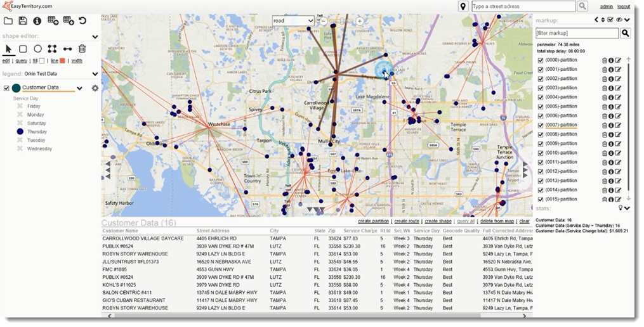The image size is (644, 327).
Task: Zoom out the map with minus button
Action: click(323, 21)
